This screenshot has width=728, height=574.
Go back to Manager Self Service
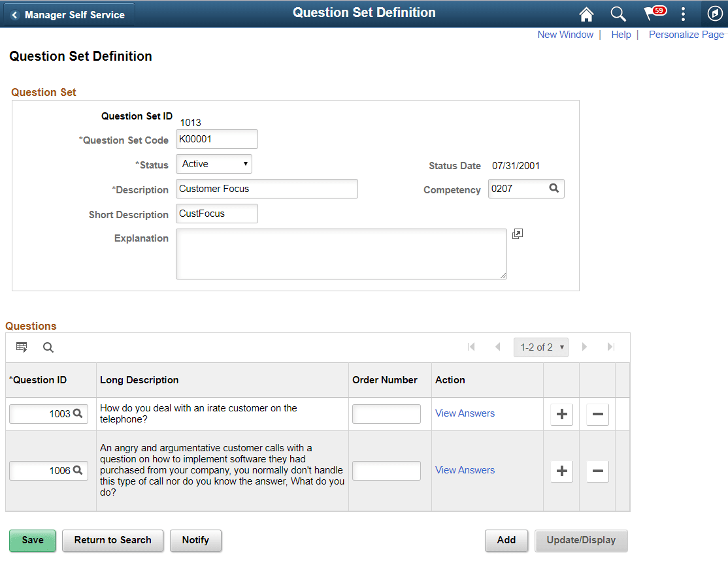coord(69,15)
